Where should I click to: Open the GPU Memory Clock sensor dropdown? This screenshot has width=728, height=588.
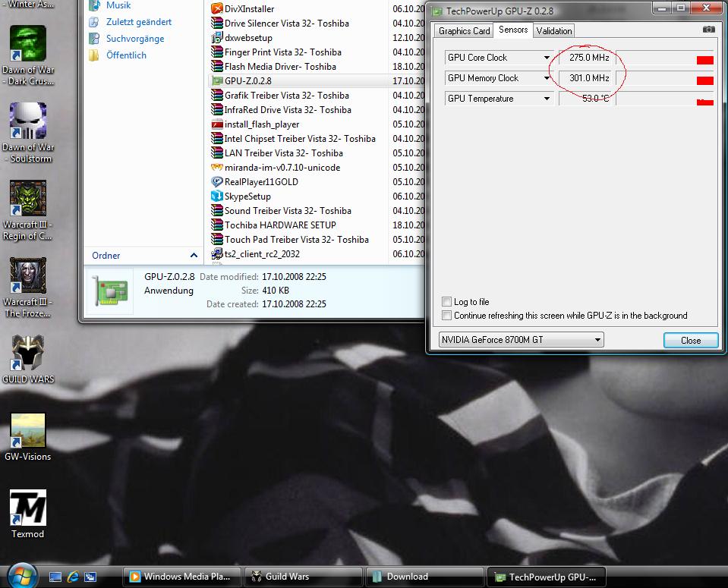(x=547, y=78)
